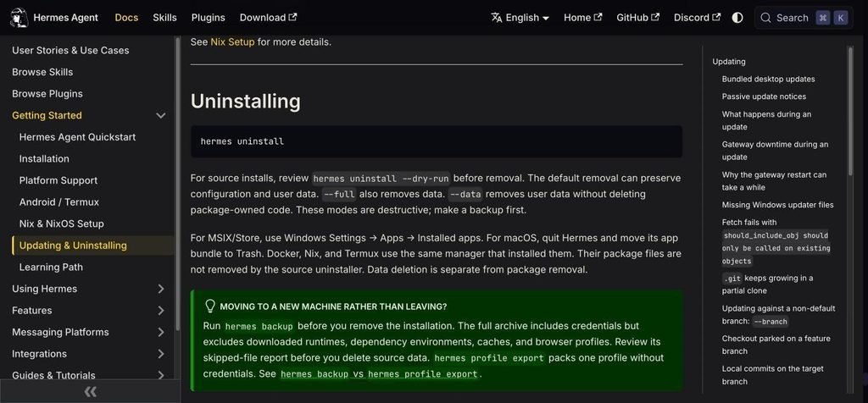Open the Download external link
The height and width of the screenshot is (403, 868).
[x=269, y=18]
